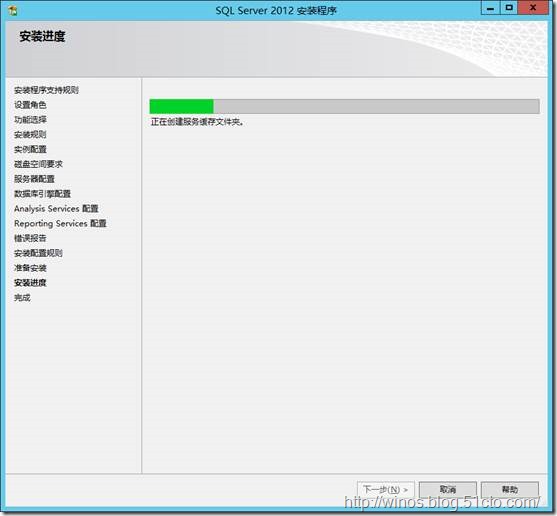
Task: Select the 错误报告 step
Action: coord(30,238)
